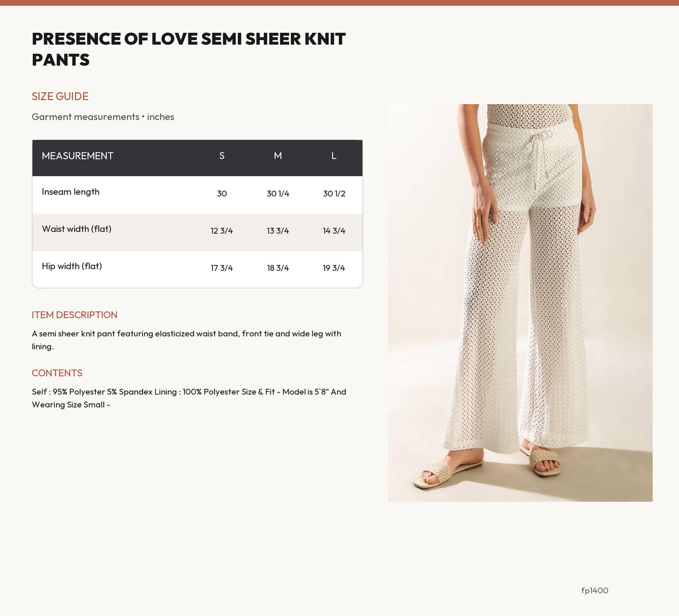Click waist value 12 3/4

tap(222, 231)
